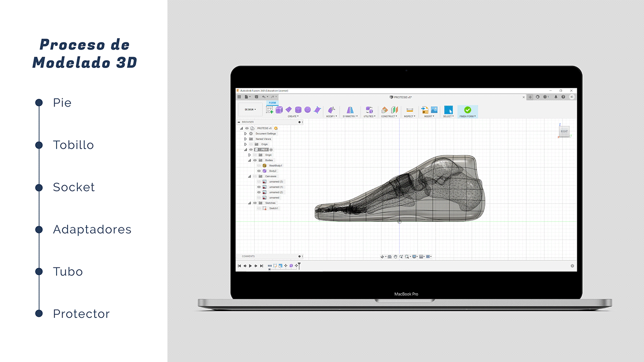Screen dimensions: 644x362
Task: Hide canvas unnamed (2)
Action: coord(259,192)
